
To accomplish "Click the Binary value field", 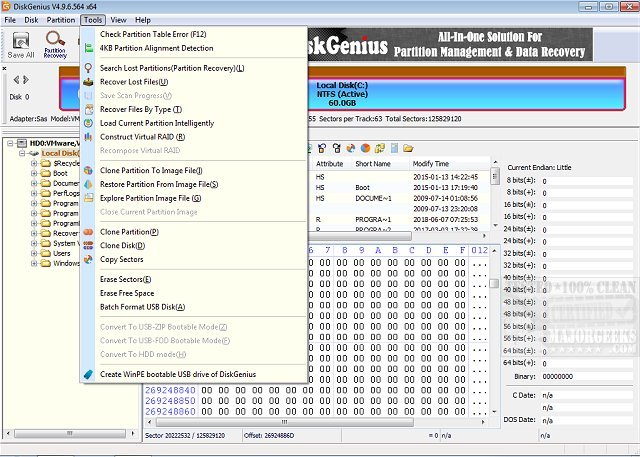I will click(x=587, y=377).
